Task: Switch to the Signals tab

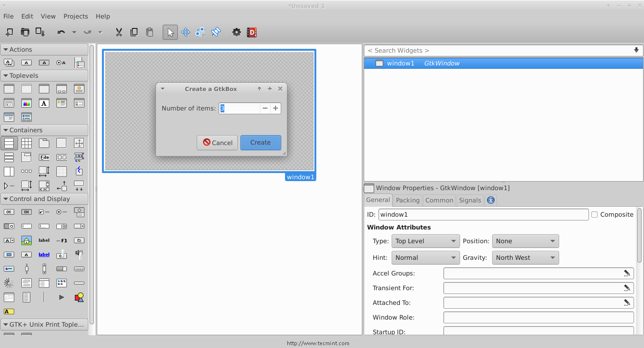Action: click(469, 201)
